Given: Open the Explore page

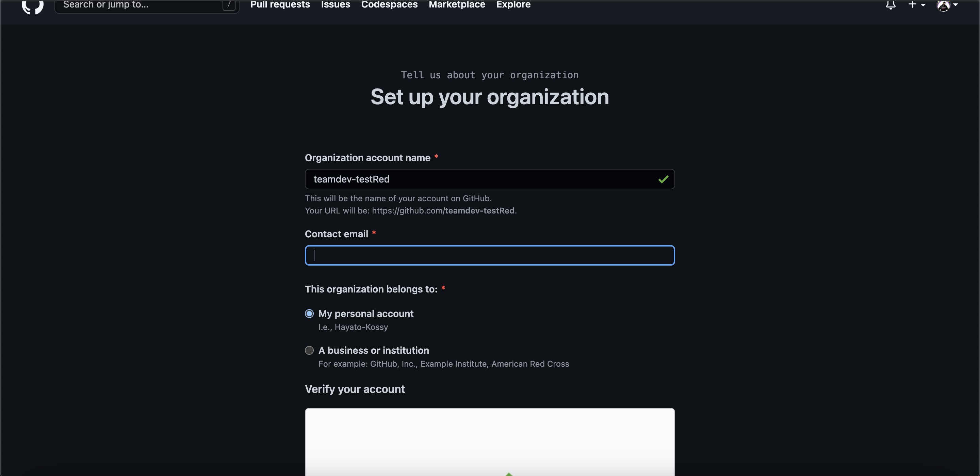Looking at the screenshot, I should [x=513, y=4].
